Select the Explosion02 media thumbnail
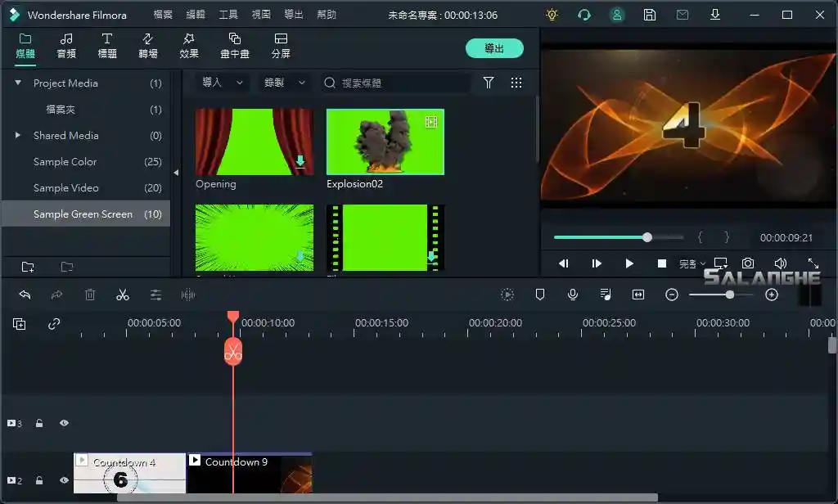The height and width of the screenshot is (504, 838). coord(385,142)
